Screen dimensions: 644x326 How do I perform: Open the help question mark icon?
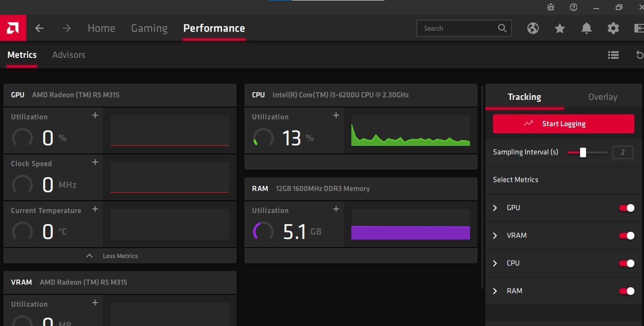[574, 7]
